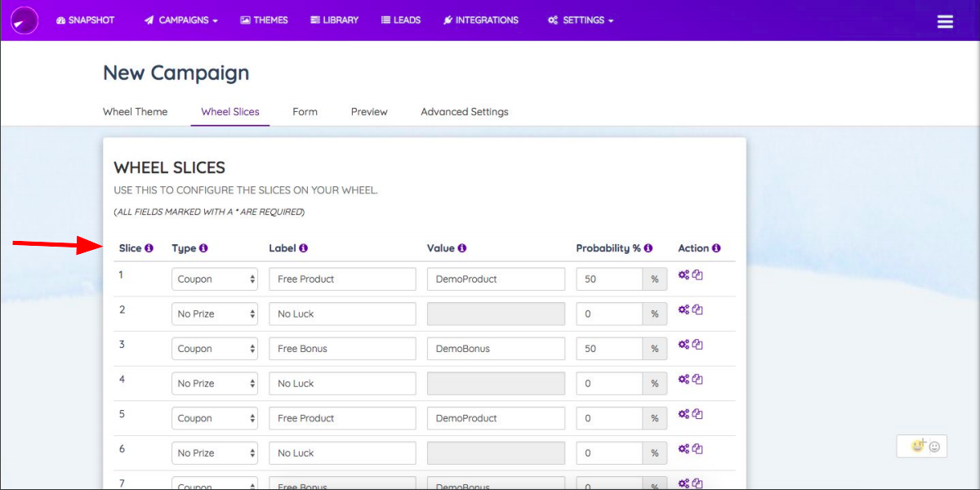Open Leads from the top navigation
Screen dimensions: 980x490
pyautogui.click(x=401, y=20)
